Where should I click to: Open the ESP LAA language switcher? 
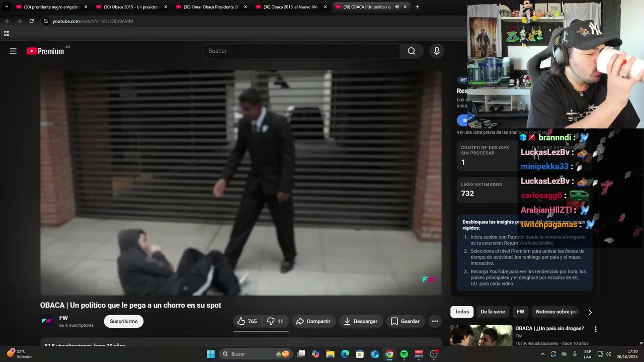click(x=588, y=354)
